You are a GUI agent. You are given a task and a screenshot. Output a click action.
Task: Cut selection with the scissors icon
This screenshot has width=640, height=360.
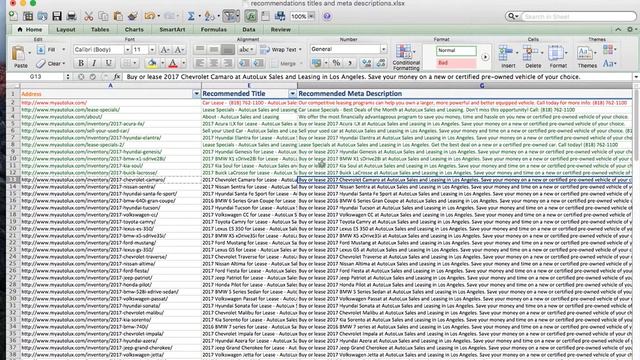[89, 16]
